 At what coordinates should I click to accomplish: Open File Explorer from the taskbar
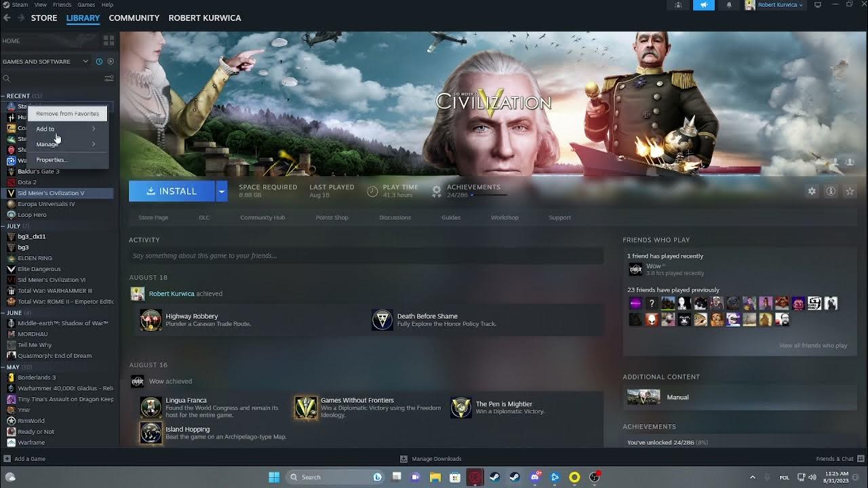pyautogui.click(x=435, y=477)
